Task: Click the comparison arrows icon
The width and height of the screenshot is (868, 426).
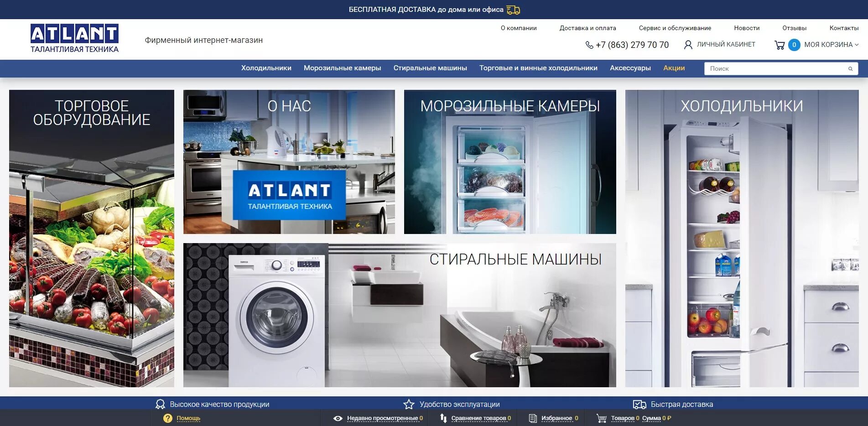Action: [443, 418]
